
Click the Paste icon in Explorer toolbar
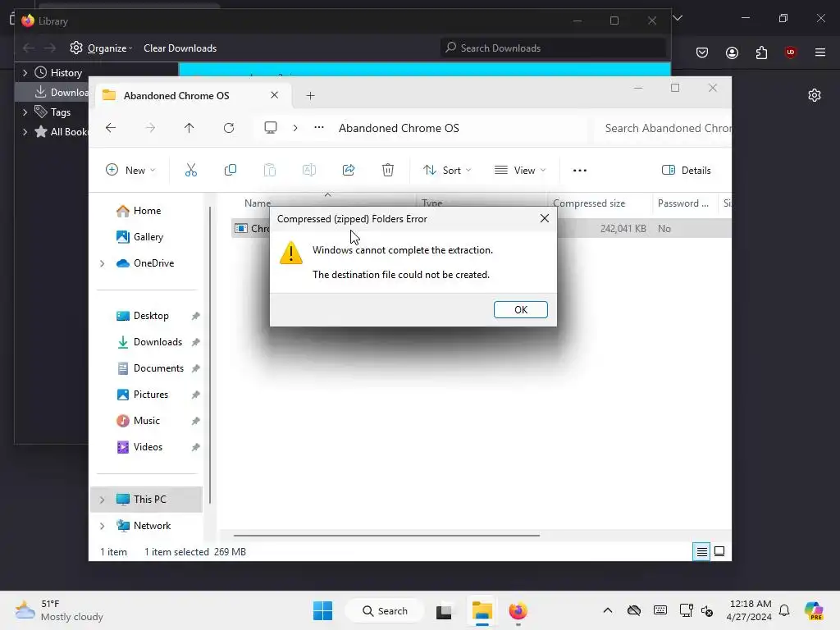coord(269,171)
